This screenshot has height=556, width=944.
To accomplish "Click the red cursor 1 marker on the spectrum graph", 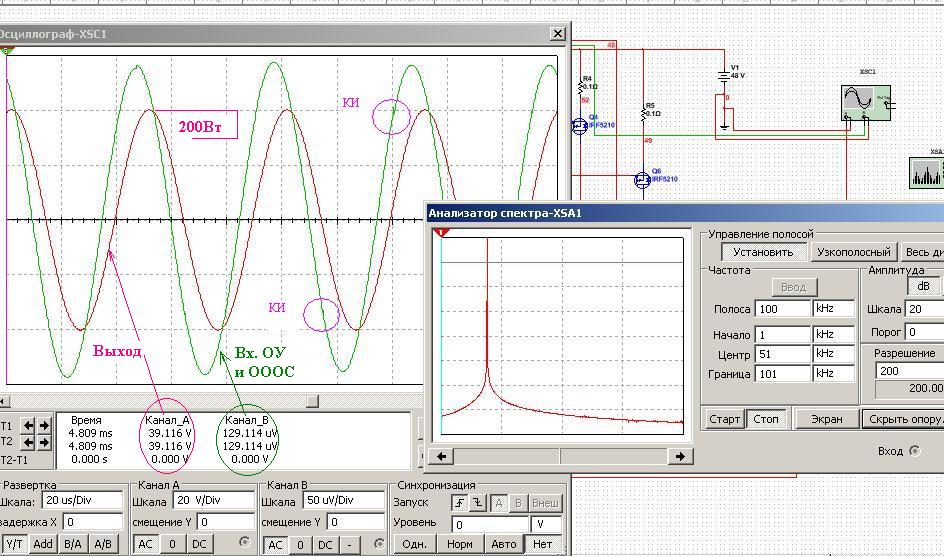I will coord(441,232).
